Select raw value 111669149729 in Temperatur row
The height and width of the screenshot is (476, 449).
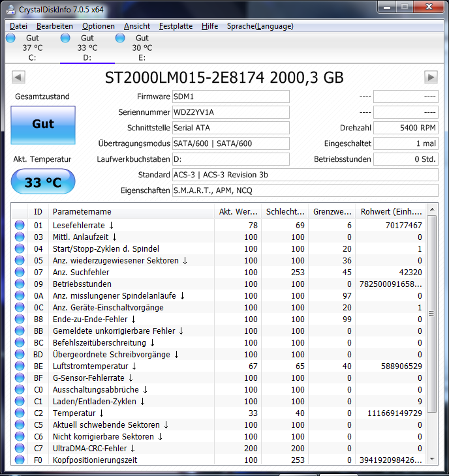[x=395, y=413]
